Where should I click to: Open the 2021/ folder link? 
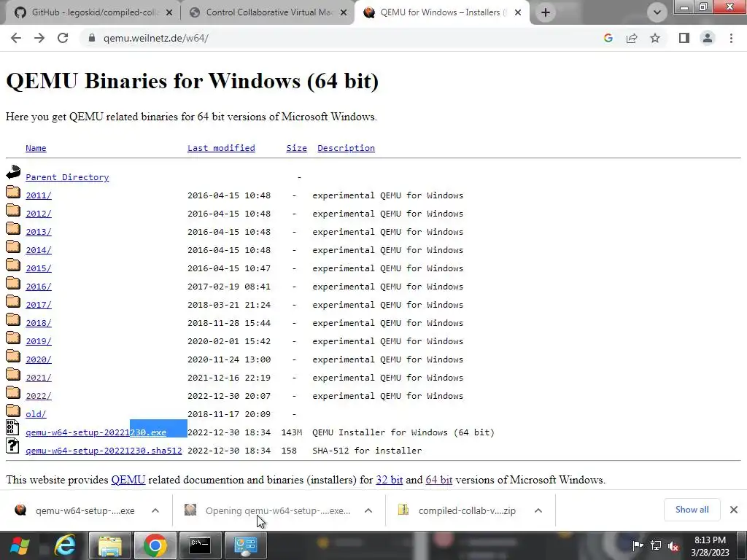(x=39, y=378)
